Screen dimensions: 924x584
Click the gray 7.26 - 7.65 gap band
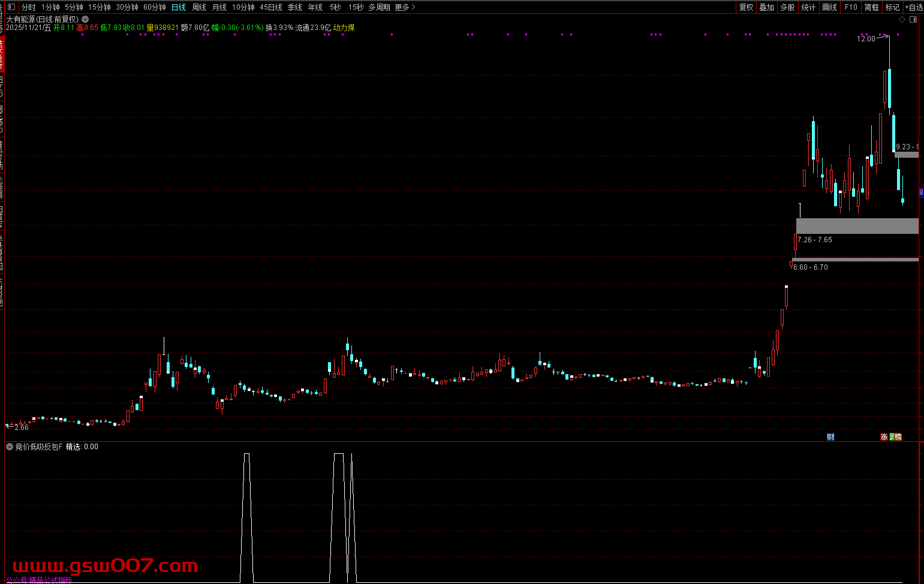pos(857,226)
